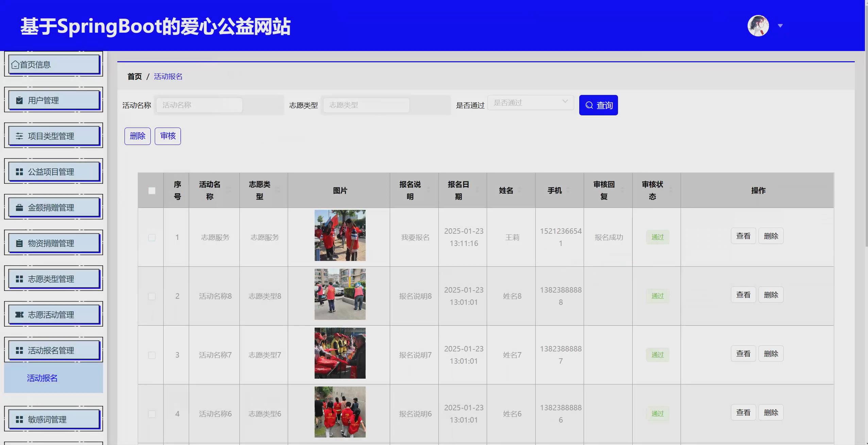This screenshot has height=445, width=868.
Task: Check the checkbox for row 3 活动名称7
Action: tap(152, 355)
